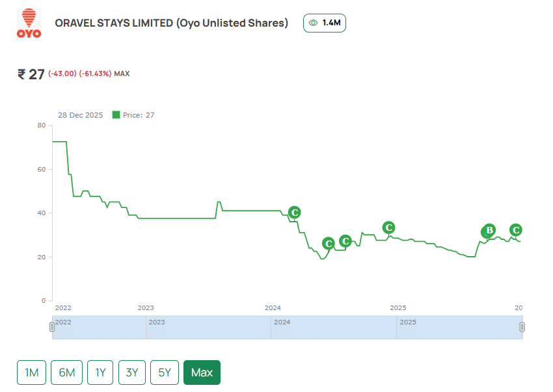The width and height of the screenshot is (553, 392).
Task: Click the 2024 segment in the navigator bar
Action: (333, 327)
